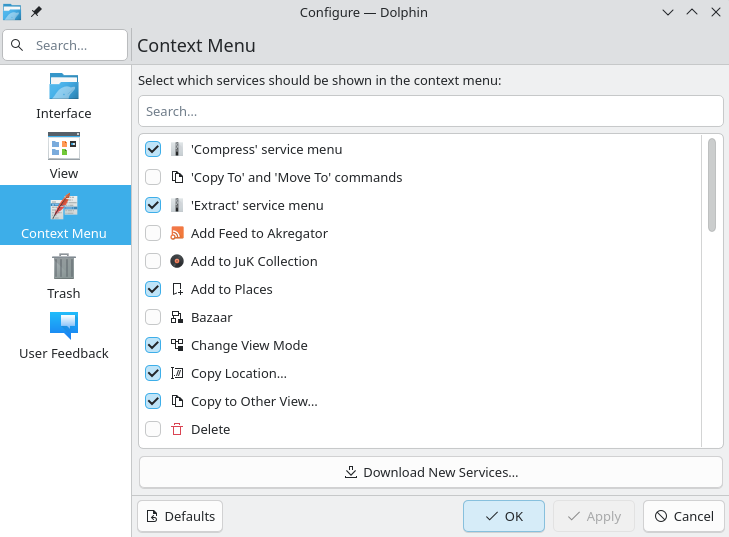This screenshot has height=537, width=729.
Task: Click the tree-view icon beside Change View Mode
Action: coord(177,345)
